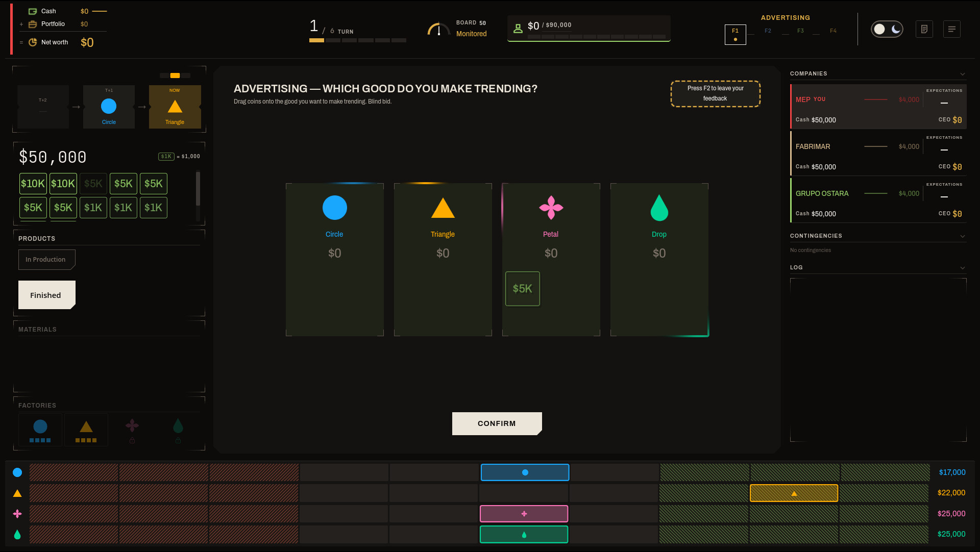
Task: Click the Petal price marker on track
Action: [x=524, y=514]
